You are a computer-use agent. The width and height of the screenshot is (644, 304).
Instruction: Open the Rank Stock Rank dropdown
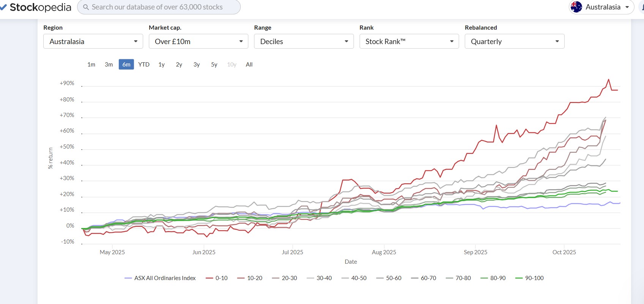(x=409, y=41)
